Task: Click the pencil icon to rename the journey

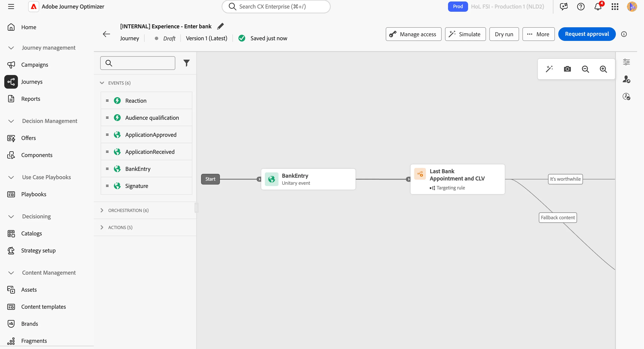Action: pos(220,26)
